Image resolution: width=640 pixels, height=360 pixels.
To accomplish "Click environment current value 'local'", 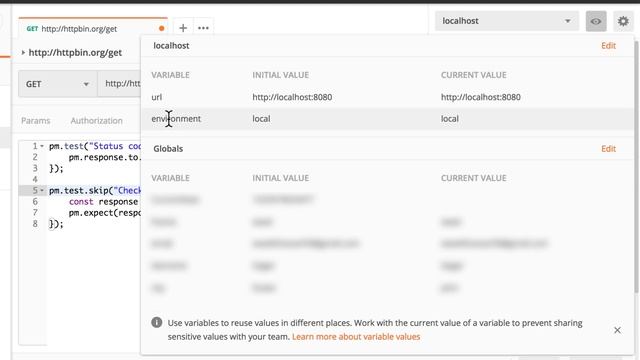I will point(450,119).
